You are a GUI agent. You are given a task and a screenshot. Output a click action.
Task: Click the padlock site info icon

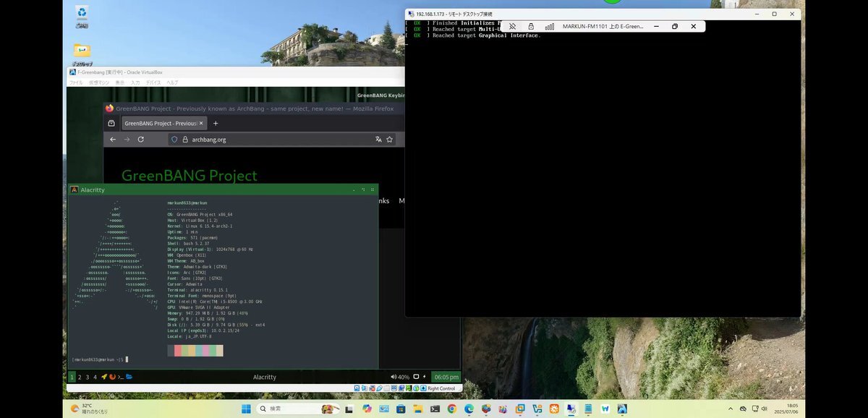point(184,140)
